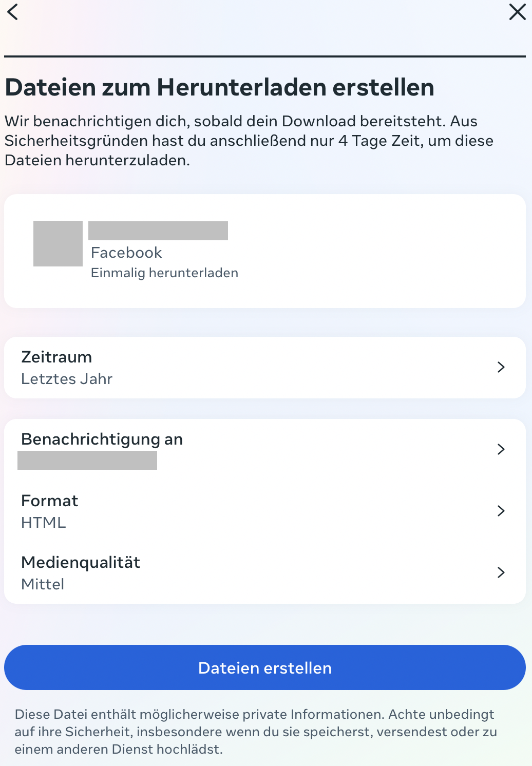Click the Facebook account label

point(126,253)
